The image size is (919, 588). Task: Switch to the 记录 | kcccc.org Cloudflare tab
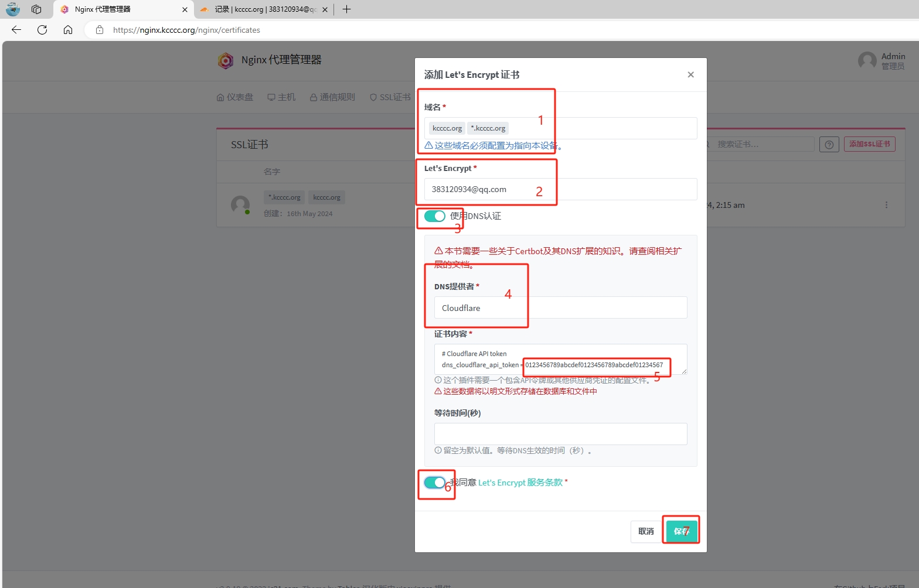264,9
